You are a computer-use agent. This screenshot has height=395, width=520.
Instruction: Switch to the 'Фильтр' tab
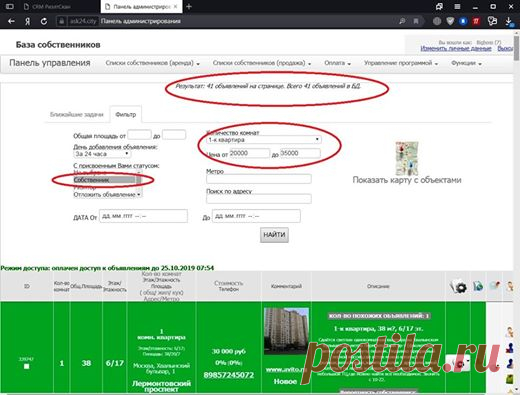126,114
